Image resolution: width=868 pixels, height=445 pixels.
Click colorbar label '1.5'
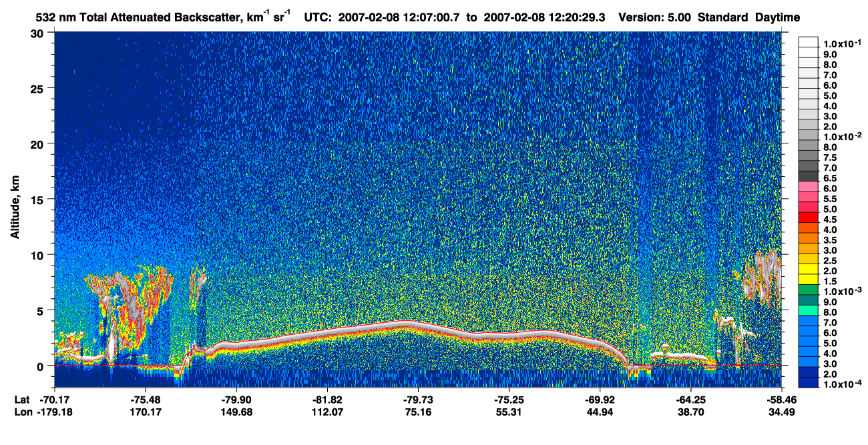pyautogui.click(x=830, y=283)
